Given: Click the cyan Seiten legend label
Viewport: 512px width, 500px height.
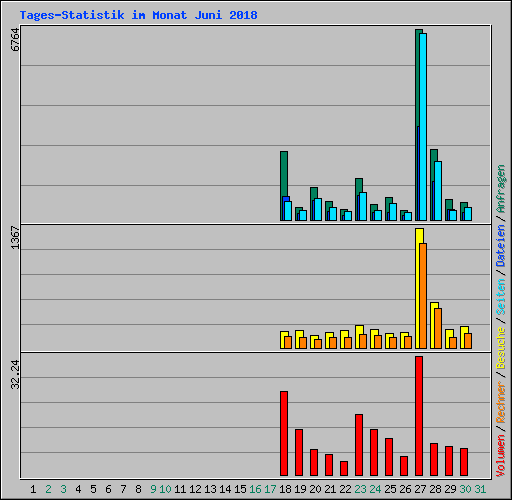Looking at the screenshot, I should 501,297.
